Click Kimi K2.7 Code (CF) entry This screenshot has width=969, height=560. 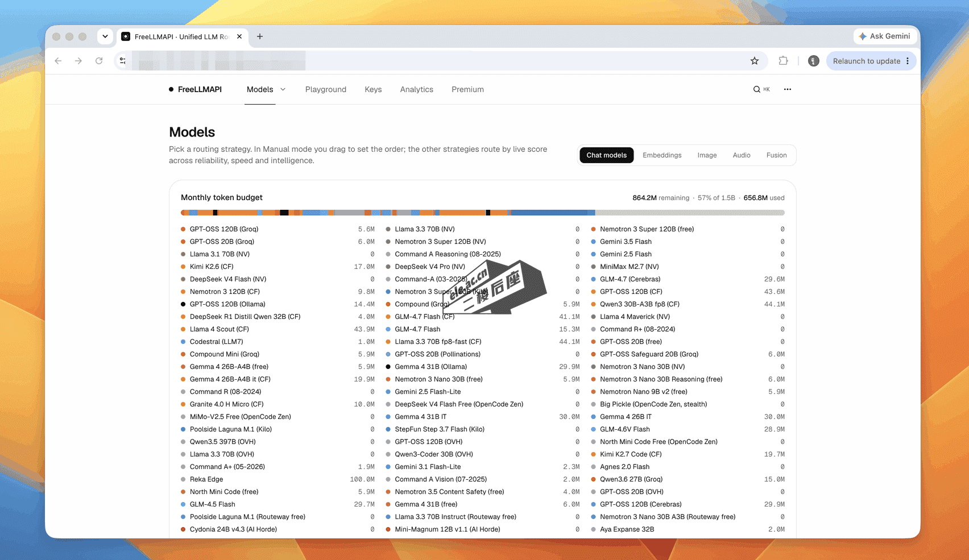tap(688, 454)
